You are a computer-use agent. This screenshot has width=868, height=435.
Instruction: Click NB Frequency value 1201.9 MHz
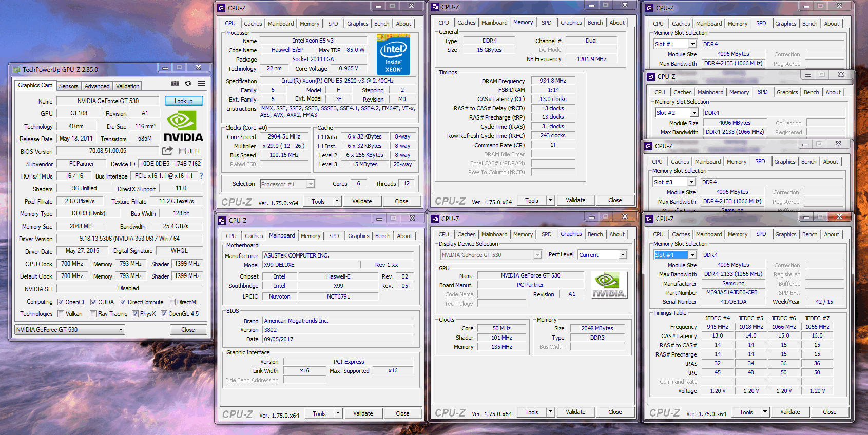pos(591,59)
